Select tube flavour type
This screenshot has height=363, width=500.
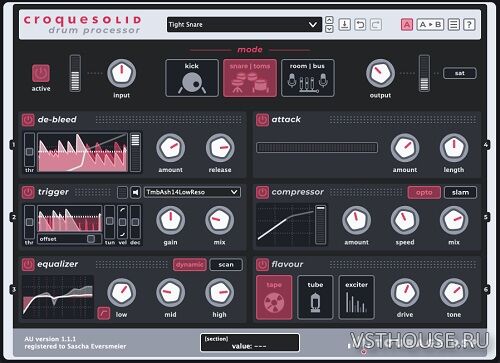[x=315, y=298]
